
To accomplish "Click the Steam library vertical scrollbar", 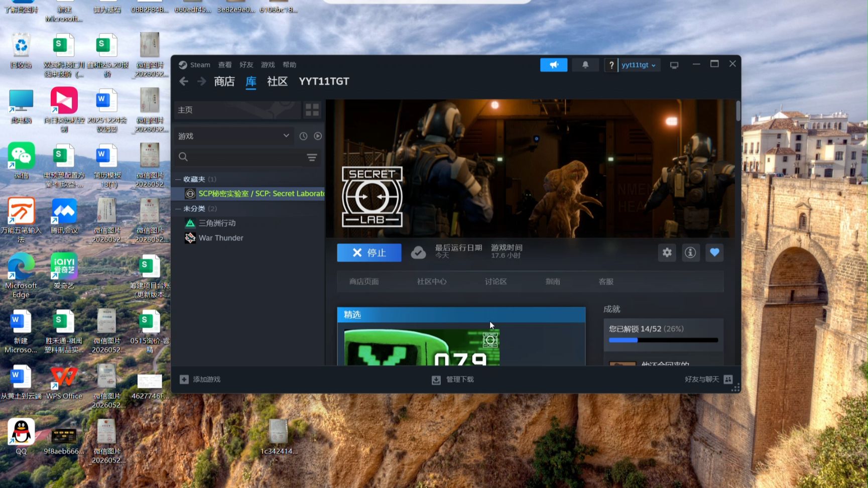I will (738, 111).
